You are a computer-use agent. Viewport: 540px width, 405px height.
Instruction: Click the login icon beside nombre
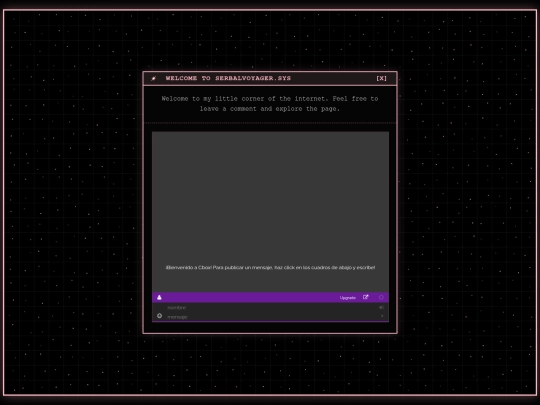point(381,307)
